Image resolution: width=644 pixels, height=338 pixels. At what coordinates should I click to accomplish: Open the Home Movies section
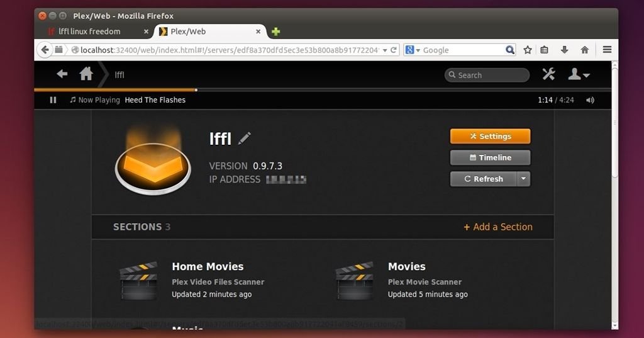[208, 266]
